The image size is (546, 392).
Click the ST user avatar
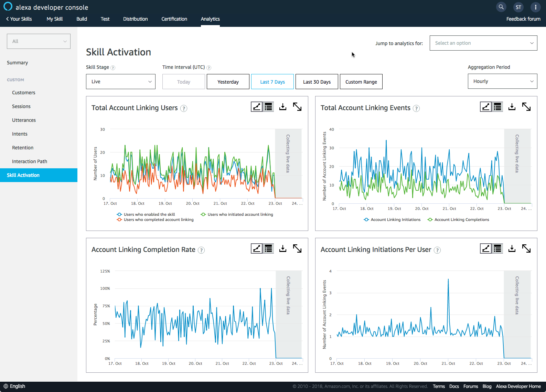coord(518,7)
